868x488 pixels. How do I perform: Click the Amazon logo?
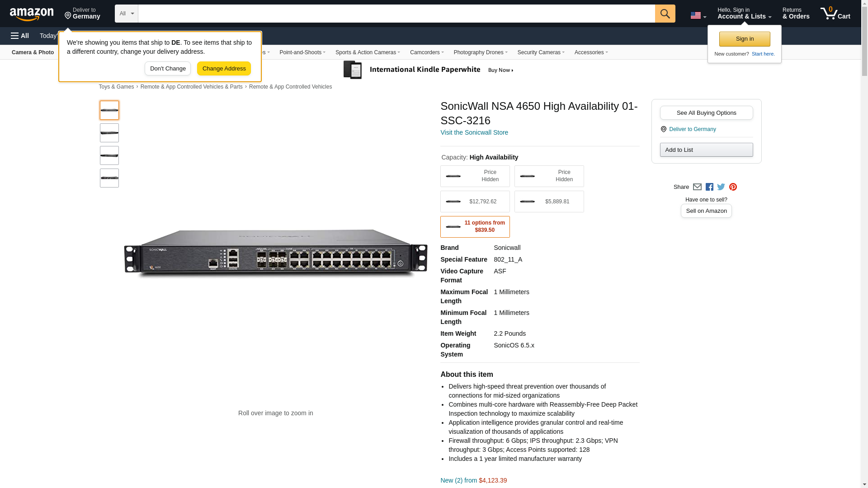coord(32,14)
